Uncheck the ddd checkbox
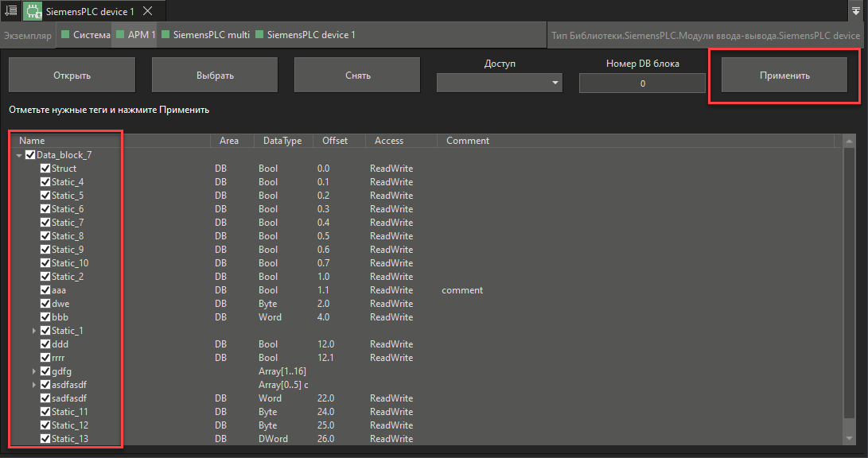The width and height of the screenshot is (868, 458). tap(45, 344)
